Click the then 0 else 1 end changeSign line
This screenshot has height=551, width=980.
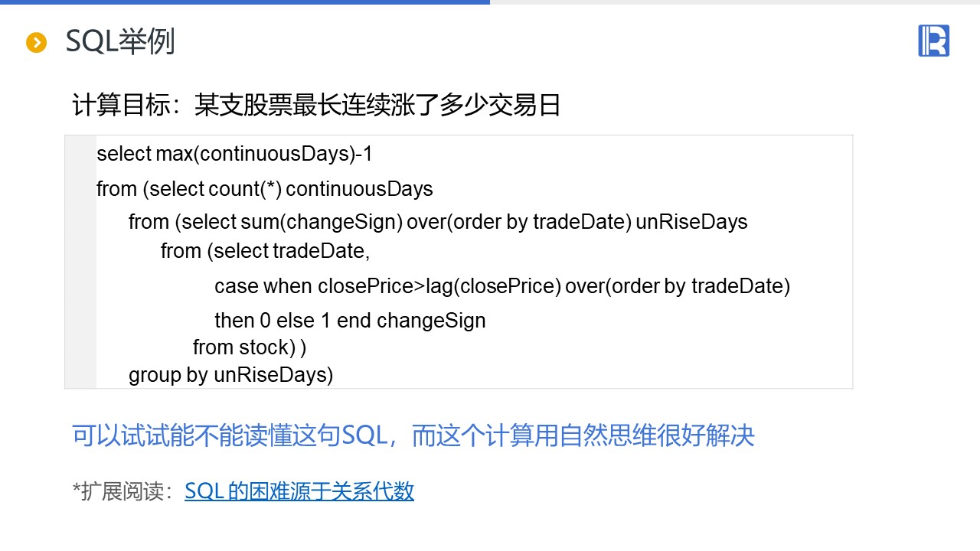[x=350, y=320]
